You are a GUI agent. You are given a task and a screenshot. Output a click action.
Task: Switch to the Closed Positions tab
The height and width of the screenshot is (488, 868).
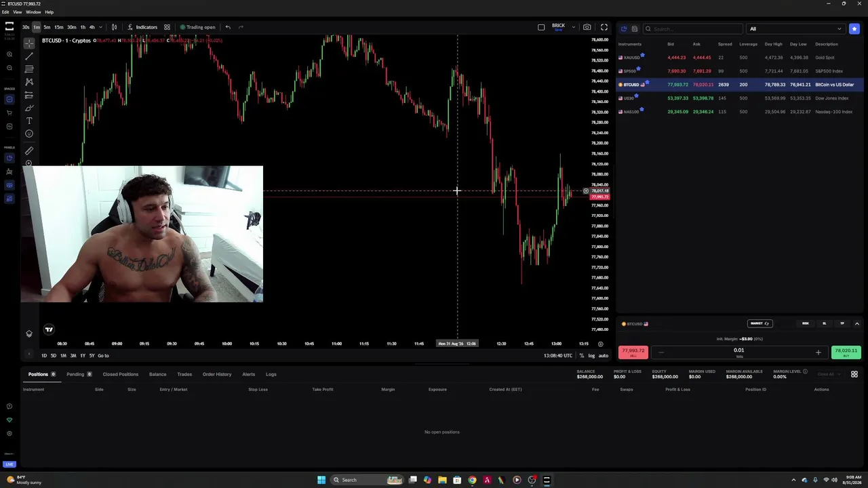tap(121, 374)
